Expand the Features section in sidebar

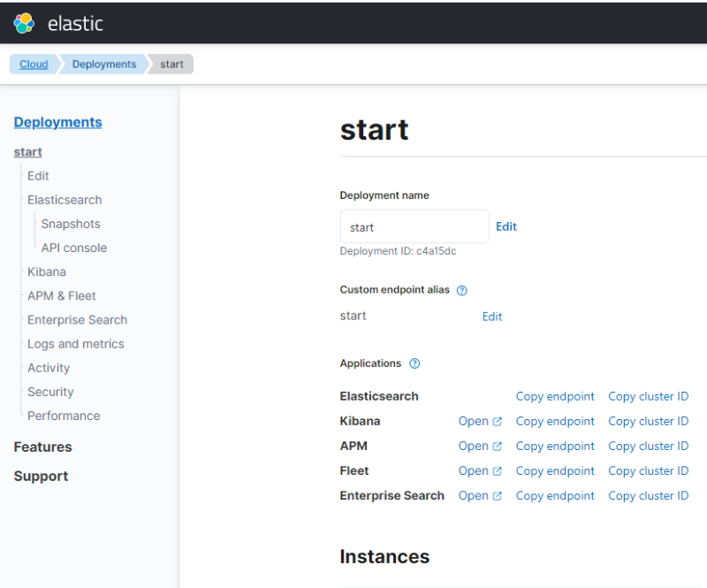coord(42,447)
